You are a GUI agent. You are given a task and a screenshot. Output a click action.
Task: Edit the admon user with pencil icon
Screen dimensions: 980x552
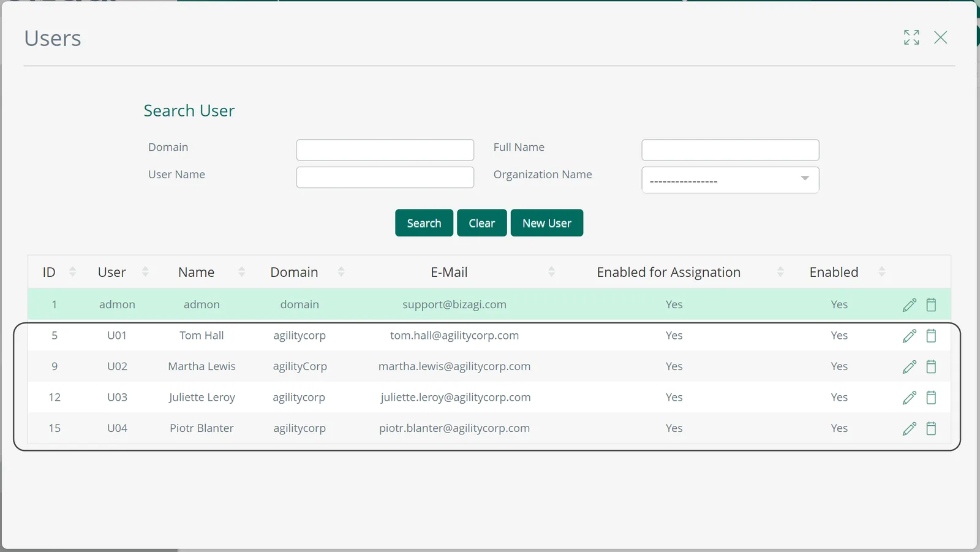910,304
